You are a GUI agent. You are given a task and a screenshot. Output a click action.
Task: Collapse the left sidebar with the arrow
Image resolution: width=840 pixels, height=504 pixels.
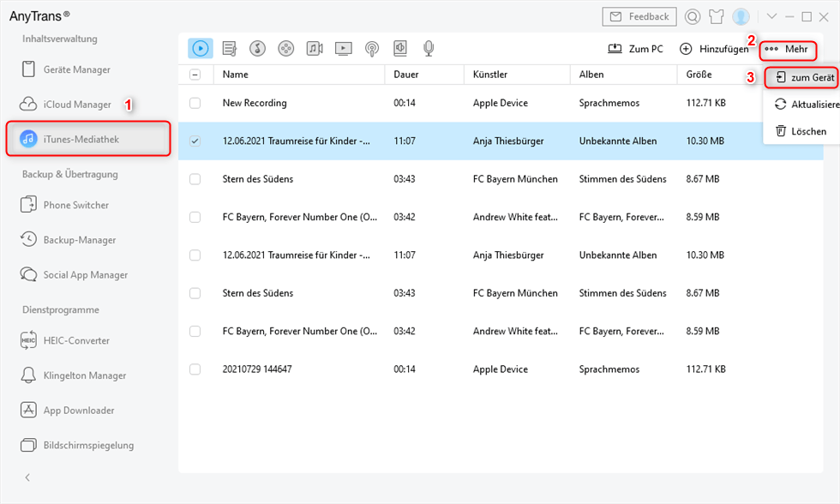click(27, 477)
